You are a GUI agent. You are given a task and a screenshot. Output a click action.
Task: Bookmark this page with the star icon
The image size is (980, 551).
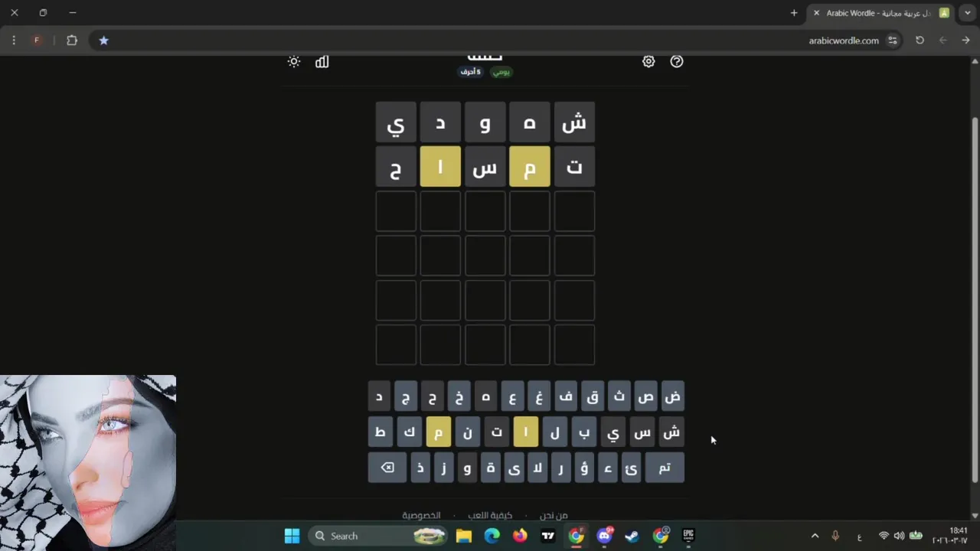[104, 41]
